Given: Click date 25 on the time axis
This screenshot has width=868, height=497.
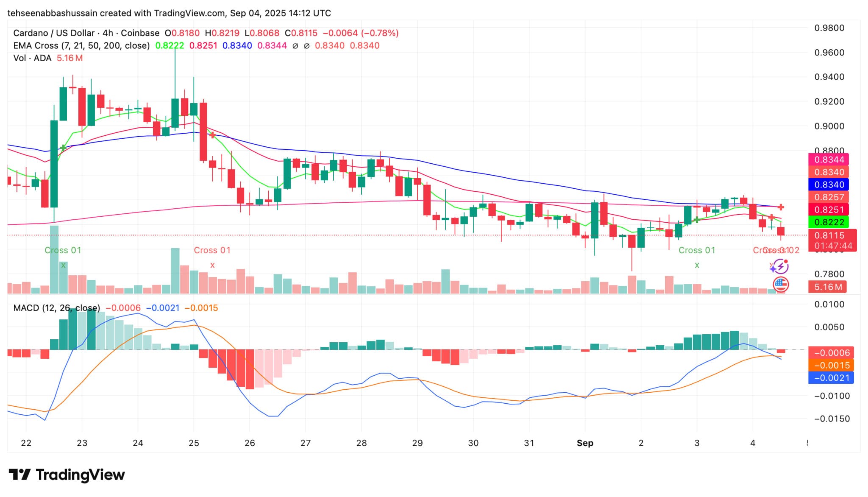Looking at the screenshot, I should pyautogui.click(x=194, y=443).
